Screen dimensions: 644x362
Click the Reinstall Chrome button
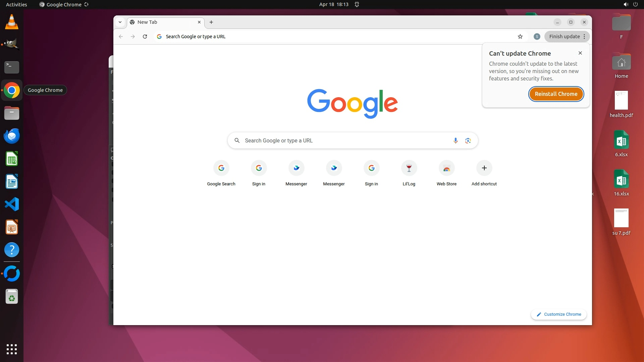(x=556, y=94)
